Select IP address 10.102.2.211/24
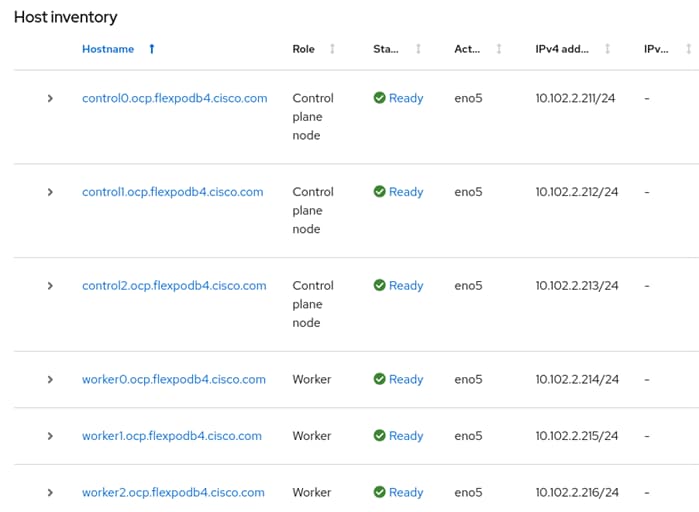The width and height of the screenshot is (699, 512). (x=575, y=98)
